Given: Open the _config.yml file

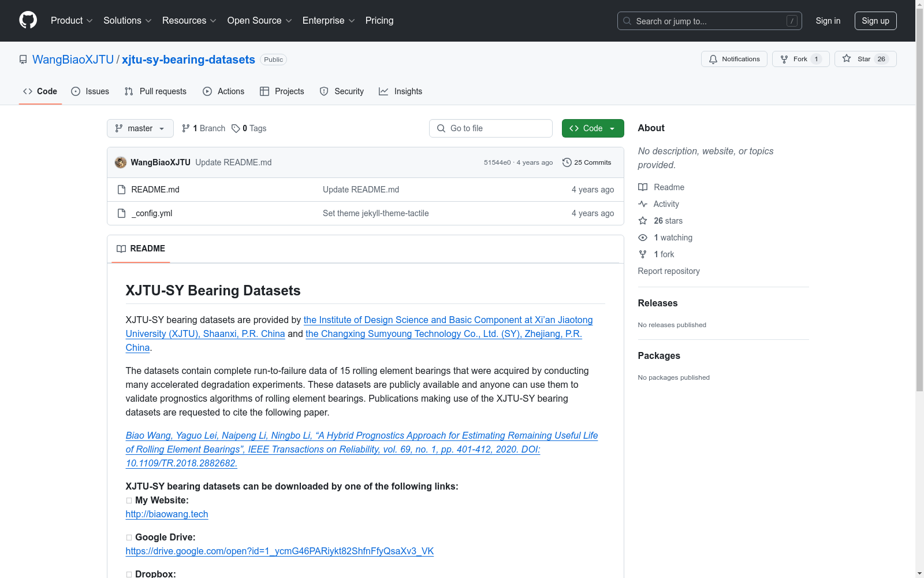Looking at the screenshot, I should click(x=152, y=213).
